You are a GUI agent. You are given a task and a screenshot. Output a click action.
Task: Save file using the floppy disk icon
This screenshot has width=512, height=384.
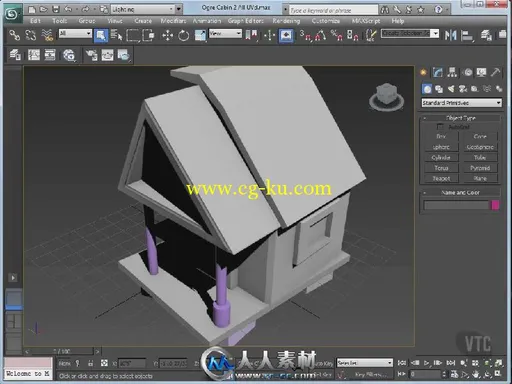[x=56, y=9]
